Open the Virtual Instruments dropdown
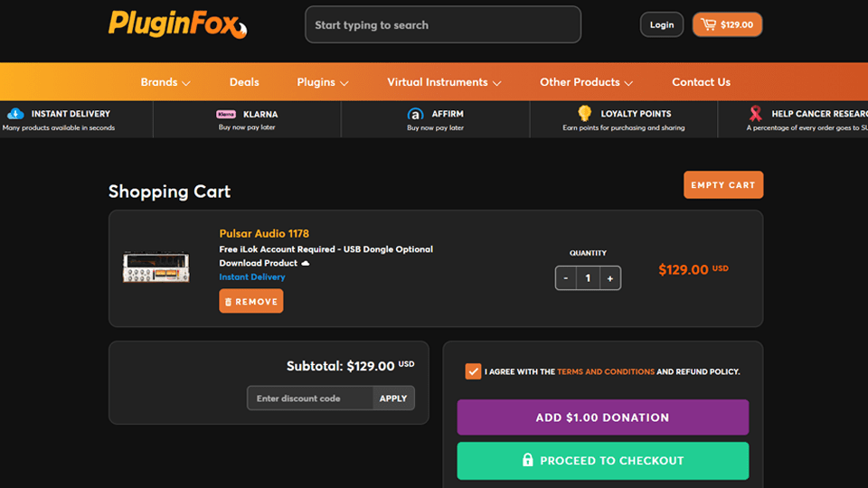Screen dimensions: 868x488 tap(444, 82)
